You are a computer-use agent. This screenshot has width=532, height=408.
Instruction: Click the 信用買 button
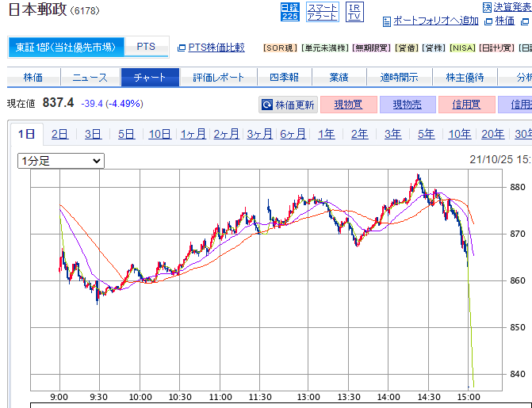point(466,105)
